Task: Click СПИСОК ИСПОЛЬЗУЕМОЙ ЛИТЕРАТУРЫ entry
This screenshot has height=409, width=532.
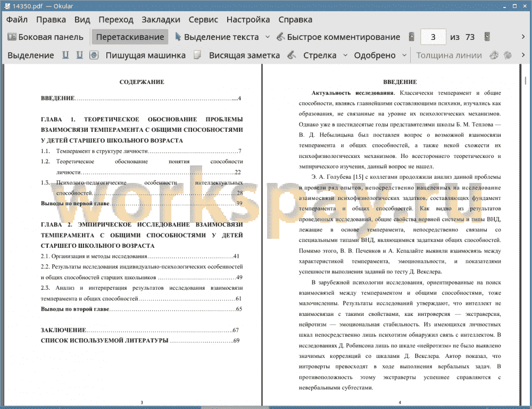Action: click(x=140, y=340)
